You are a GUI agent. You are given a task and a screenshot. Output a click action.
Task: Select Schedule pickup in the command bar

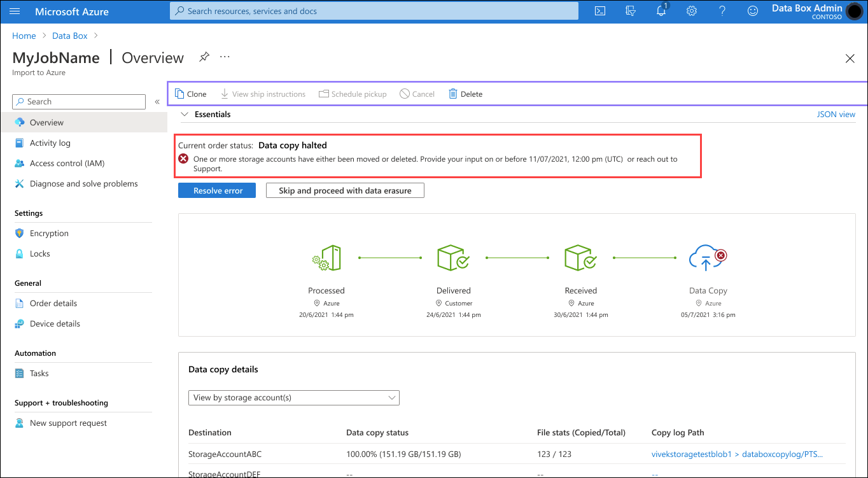pyautogui.click(x=353, y=94)
